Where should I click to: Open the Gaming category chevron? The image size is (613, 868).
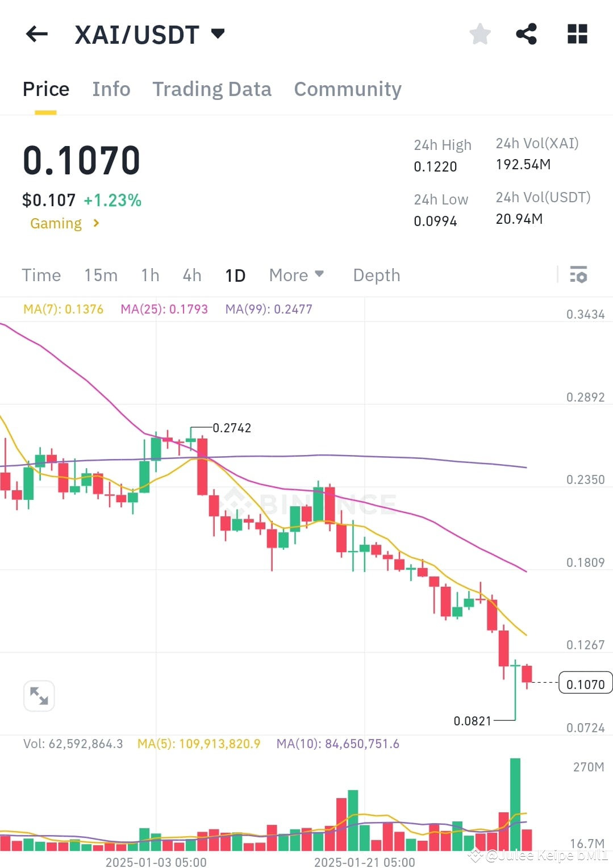pyautogui.click(x=94, y=223)
